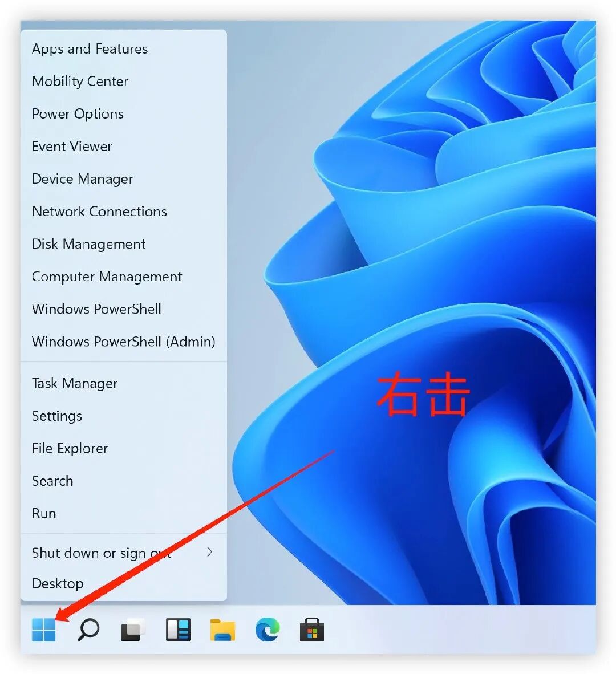Open the Start menu from the taskbar

pos(44,630)
